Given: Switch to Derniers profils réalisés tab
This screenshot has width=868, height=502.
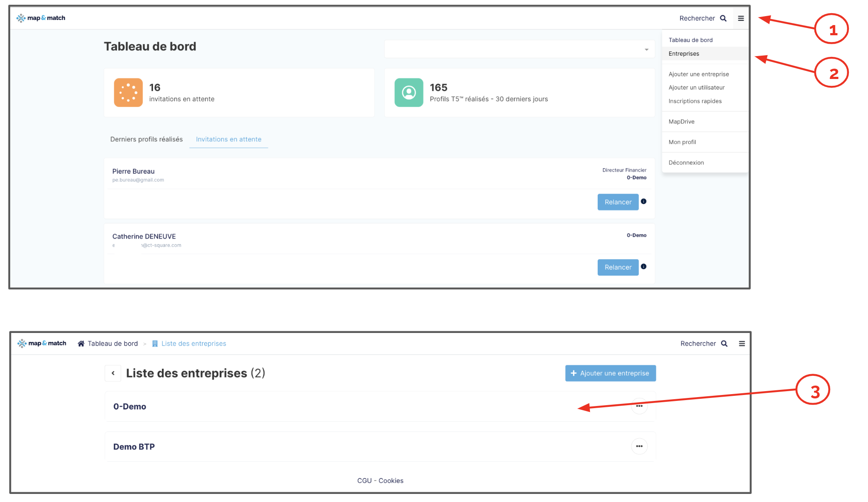Looking at the screenshot, I should coord(146,139).
